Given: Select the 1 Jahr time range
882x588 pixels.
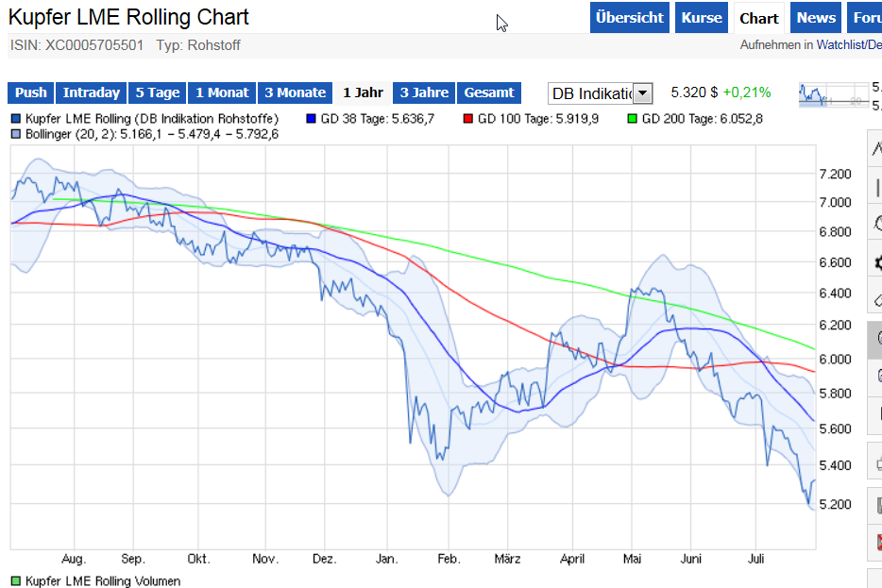Looking at the screenshot, I should tap(363, 92).
